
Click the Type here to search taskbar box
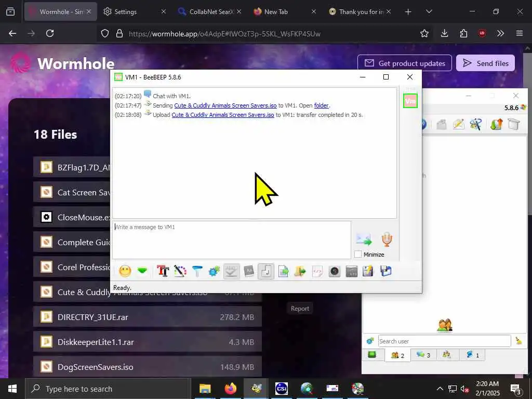click(108, 389)
